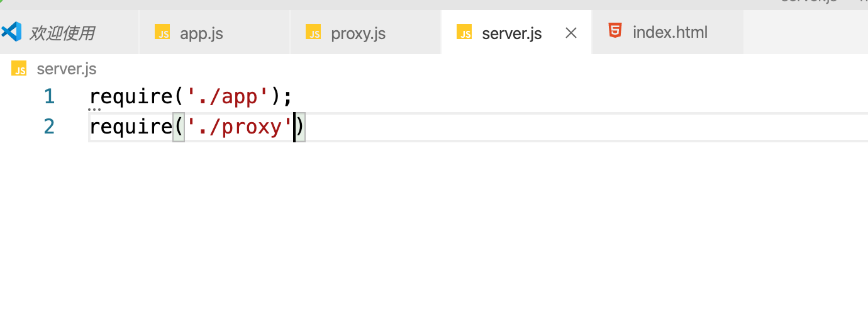Image resolution: width=868 pixels, height=330 pixels.
Task: Close the server.js tab
Action: (571, 33)
